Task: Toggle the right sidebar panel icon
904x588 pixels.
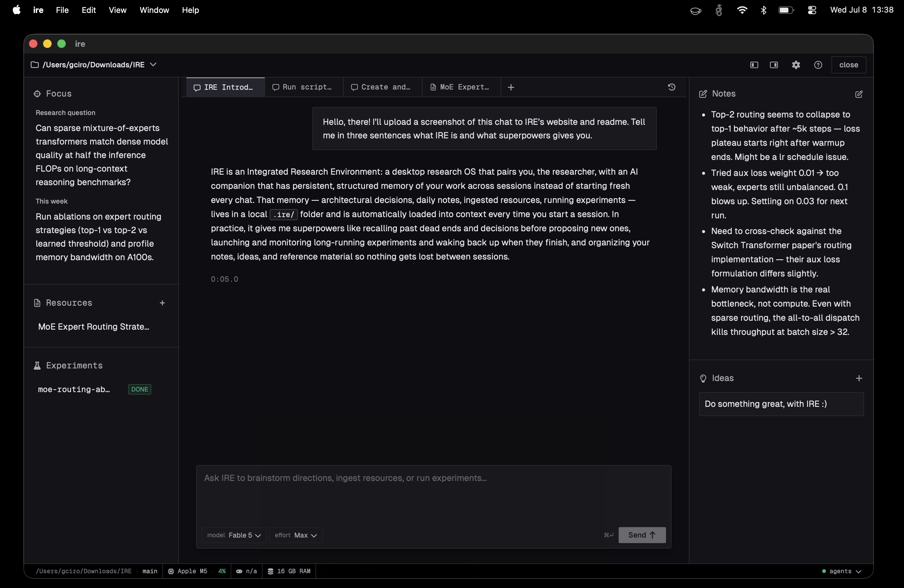Action: tap(774, 65)
